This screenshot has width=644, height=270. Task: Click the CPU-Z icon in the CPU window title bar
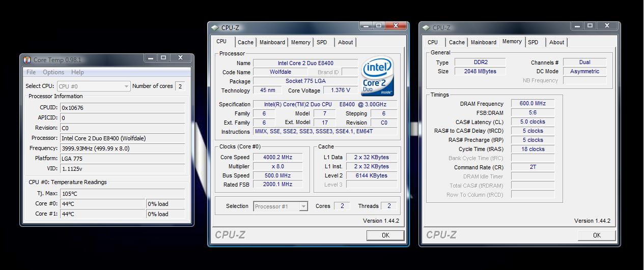pyautogui.click(x=215, y=28)
